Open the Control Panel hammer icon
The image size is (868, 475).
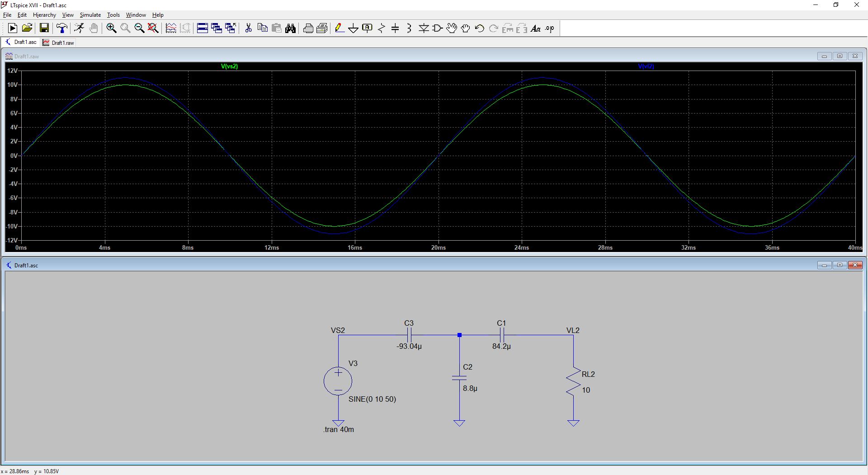(x=62, y=28)
